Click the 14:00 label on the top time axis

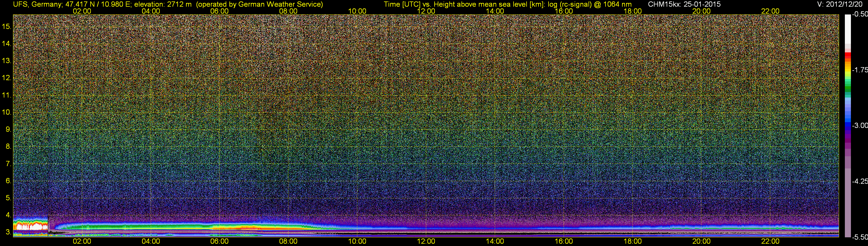pyautogui.click(x=495, y=11)
